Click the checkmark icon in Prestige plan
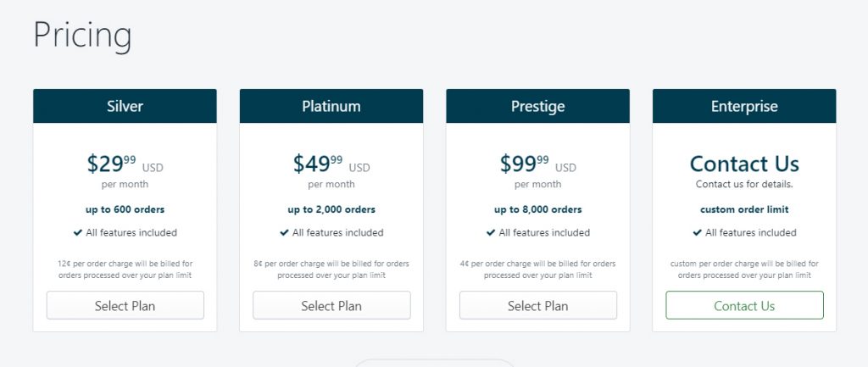The image size is (868, 367). click(491, 232)
